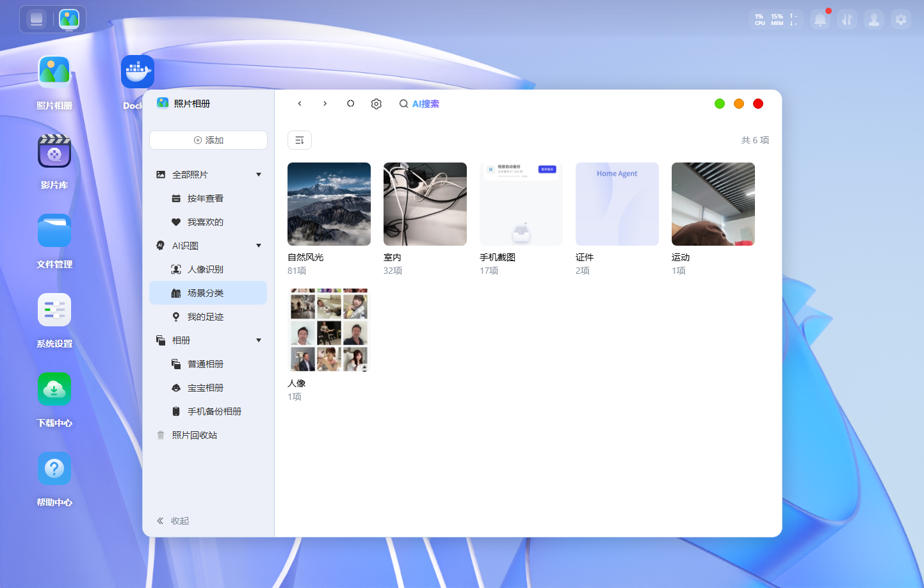Click the 人像 category label

point(296,383)
